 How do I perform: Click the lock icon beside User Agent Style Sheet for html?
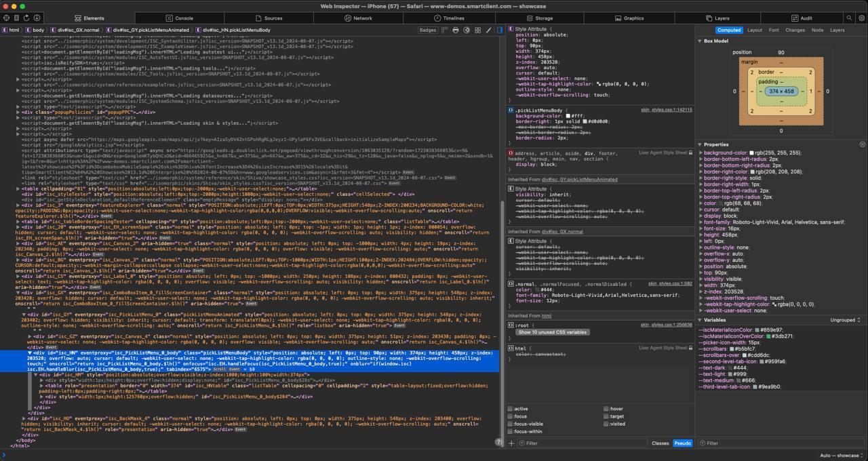[x=692, y=348]
